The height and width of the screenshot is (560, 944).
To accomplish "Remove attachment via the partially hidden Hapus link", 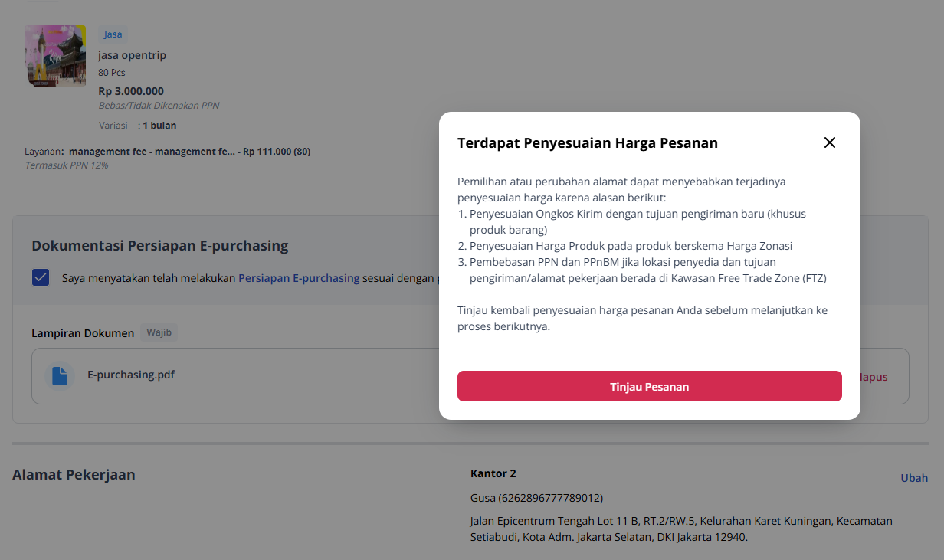I will [874, 377].
